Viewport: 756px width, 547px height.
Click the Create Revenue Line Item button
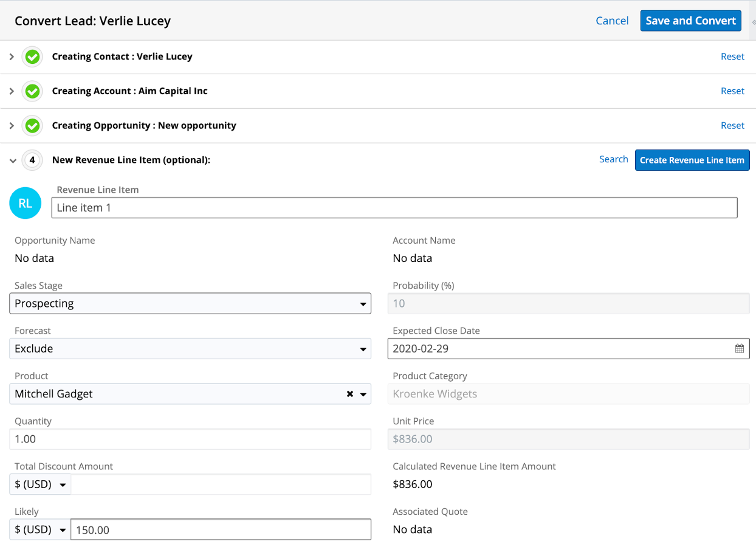[x=692, y=160]
